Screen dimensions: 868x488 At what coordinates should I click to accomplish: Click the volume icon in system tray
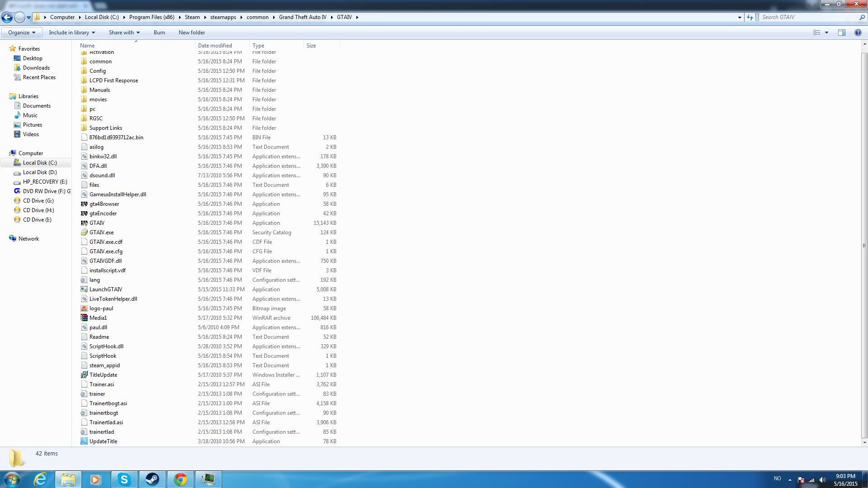coord(822,480)
